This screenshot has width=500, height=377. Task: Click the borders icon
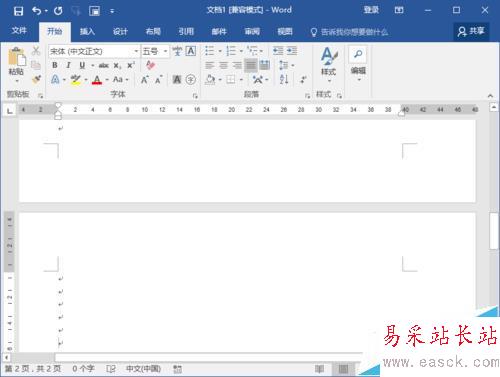[231, 80]
